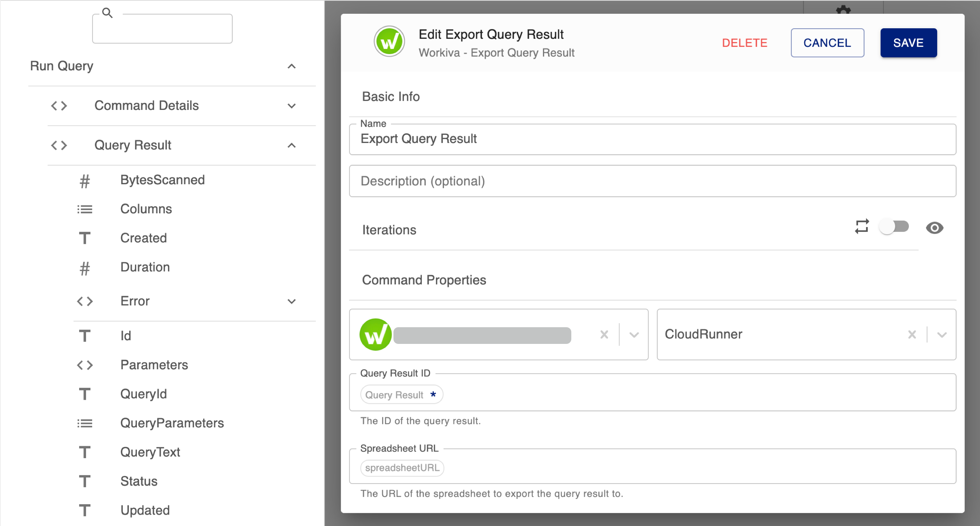Click the Name input field
The image size is (980, 526).
653,139
